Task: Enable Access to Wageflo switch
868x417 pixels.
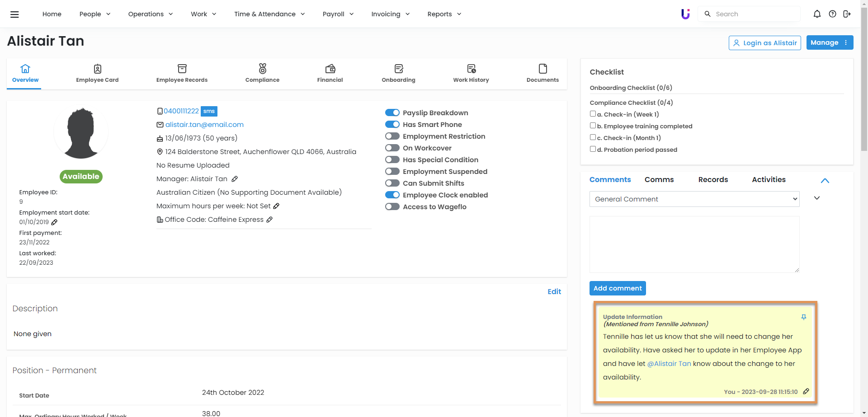Action: (392, 207)
